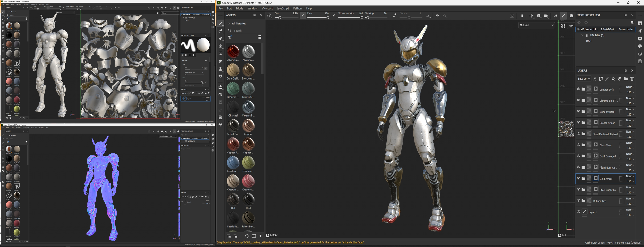Screen dimensions: 644x247
Task: Toggle visibility of Gold Armor layer
Action: click(578, 178)
